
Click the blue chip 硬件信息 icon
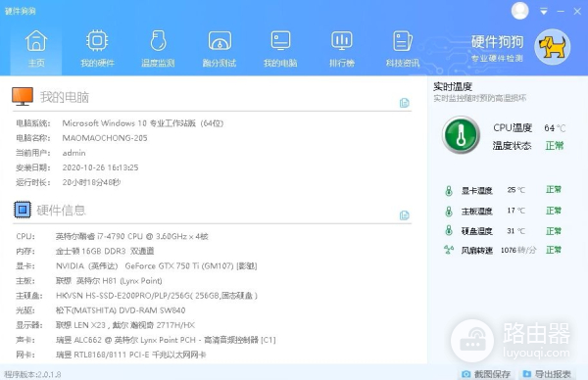click(23, 210)
